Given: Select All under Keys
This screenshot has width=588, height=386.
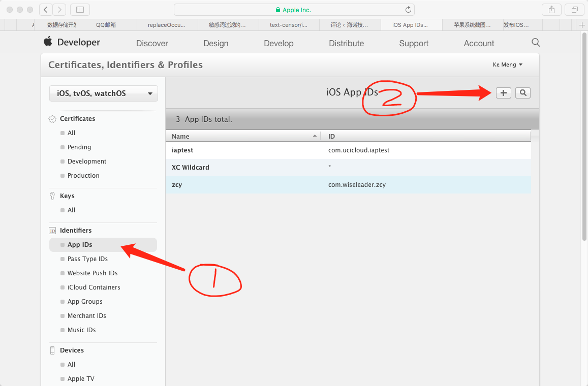Looking at the screenshot, I should pyautogui.click(x=71, y=210).
